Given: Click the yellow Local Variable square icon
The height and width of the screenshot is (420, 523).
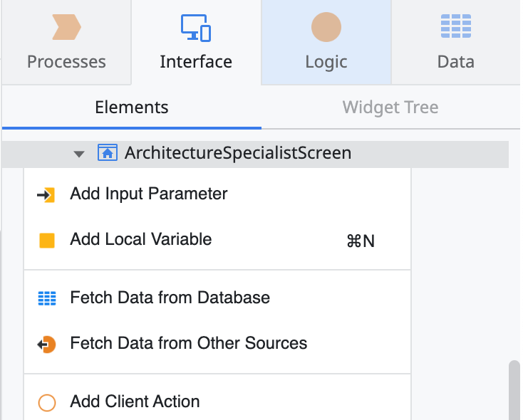Looking at the screenshot, I should coord(46,241).
